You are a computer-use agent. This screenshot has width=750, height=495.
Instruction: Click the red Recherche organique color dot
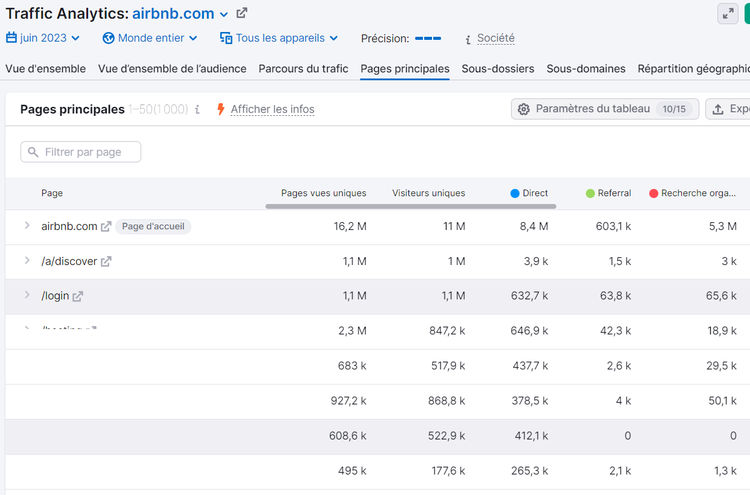tap(653, 193)
